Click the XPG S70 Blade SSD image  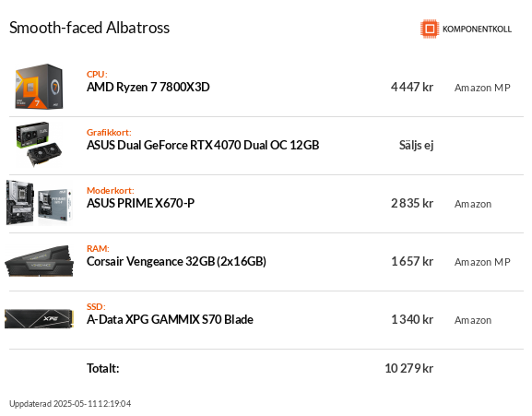click(39, 318)
